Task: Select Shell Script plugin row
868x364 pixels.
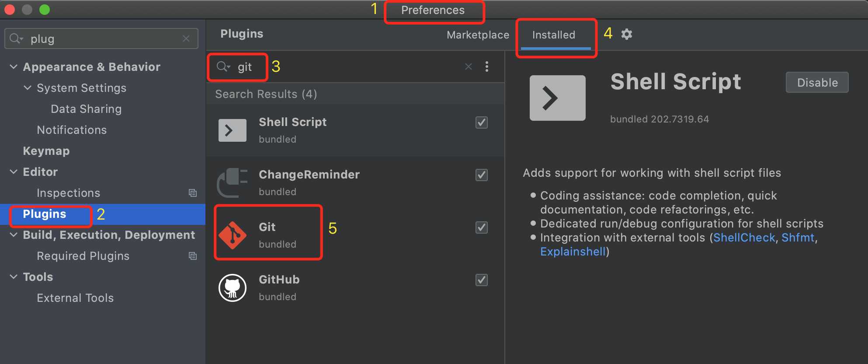Action: pyautogui.click(x=355, y=130)
